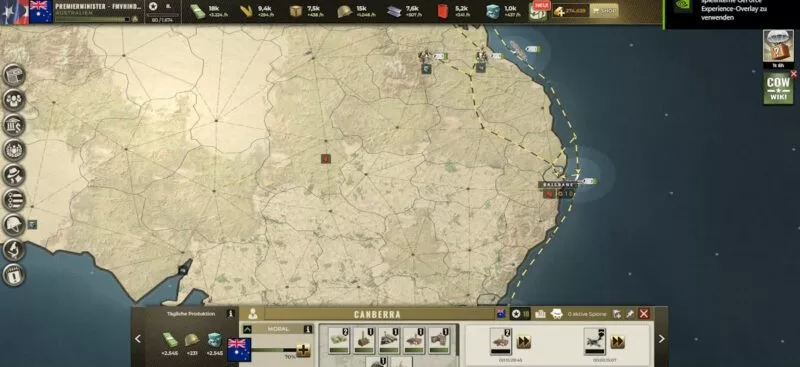Open province owner portrait icon
The image size is (800, 367).
coord(253,314)
